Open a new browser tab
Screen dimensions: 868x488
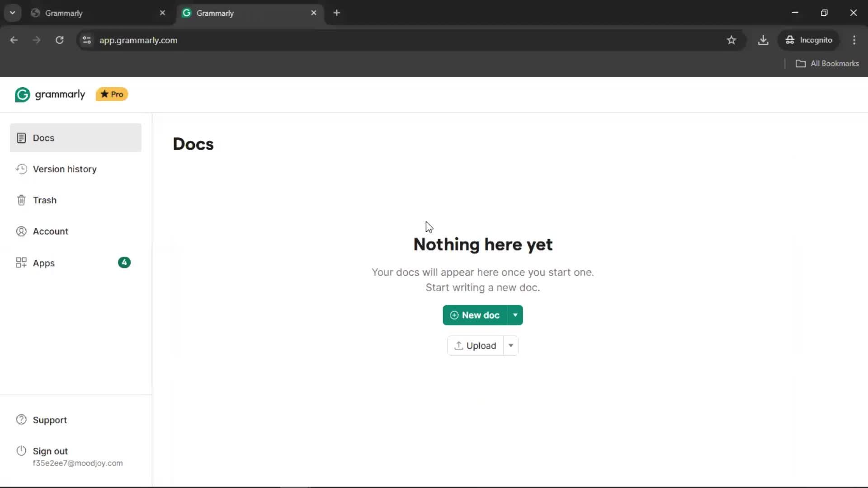point(337,13)
